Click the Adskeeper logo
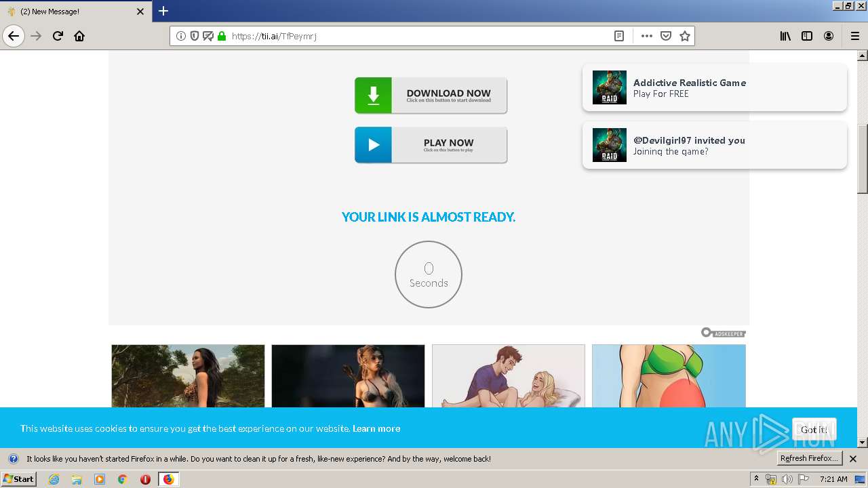Viewport: 868px width, 488px height. [x=724, y=333]
